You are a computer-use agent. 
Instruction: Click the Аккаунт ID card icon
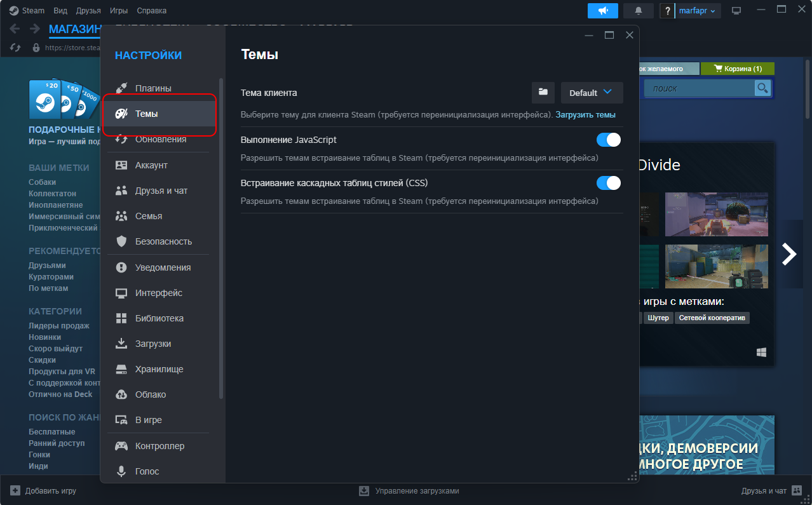[x=121, y=165]
